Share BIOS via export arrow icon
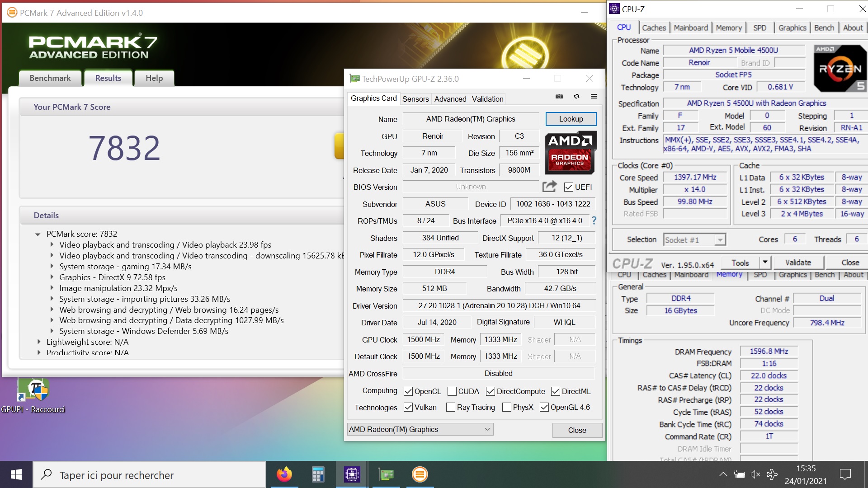 click(x=549, y=186)
